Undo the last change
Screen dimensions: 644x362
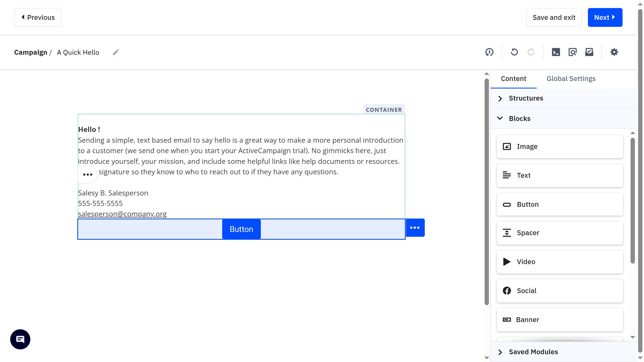pos(514,52)
